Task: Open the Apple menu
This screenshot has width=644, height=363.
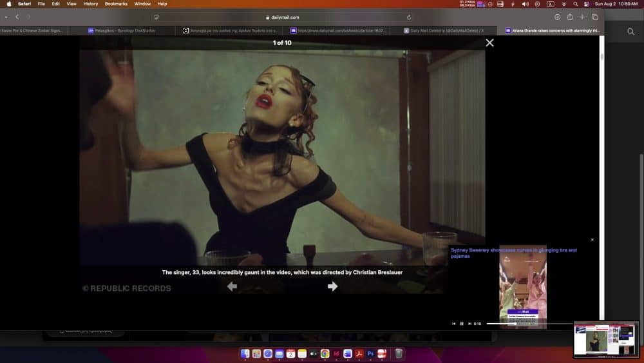Action: [8, 4]
